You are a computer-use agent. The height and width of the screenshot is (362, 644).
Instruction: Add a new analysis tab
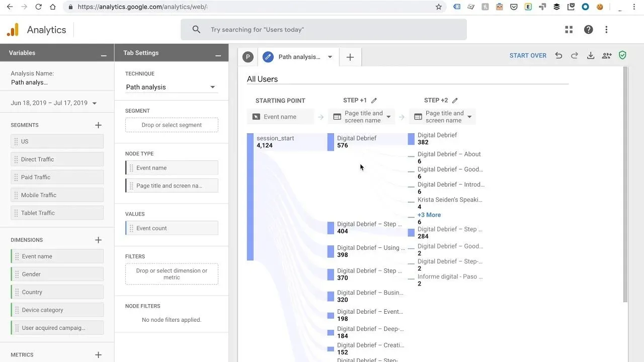click(x=350, y=57)
